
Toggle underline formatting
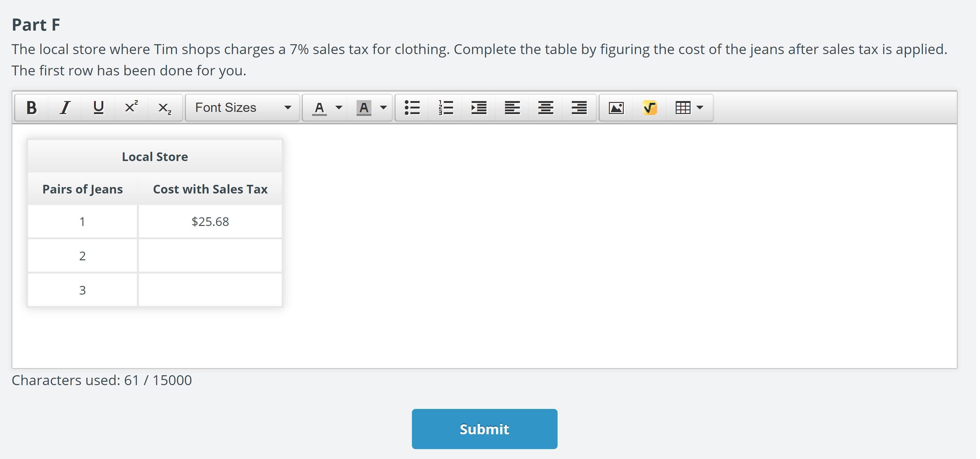click(x=99, y=108)
